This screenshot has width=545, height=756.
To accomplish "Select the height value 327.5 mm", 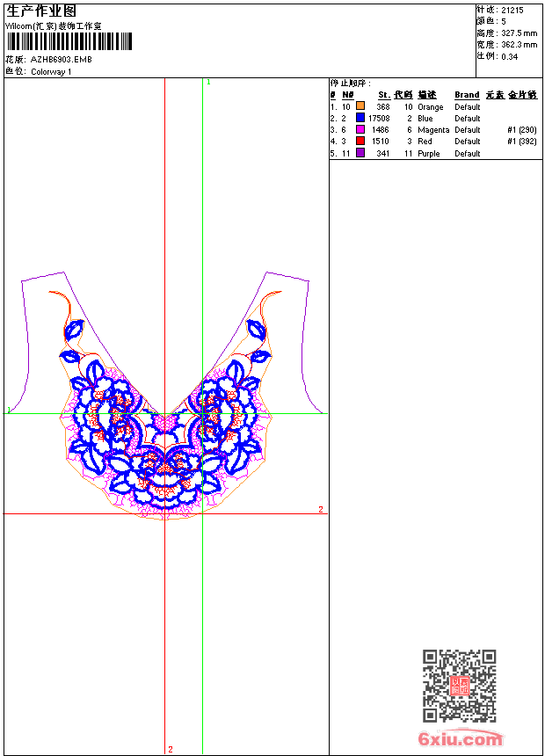I will pyautogui.click(x=519, y=33).
